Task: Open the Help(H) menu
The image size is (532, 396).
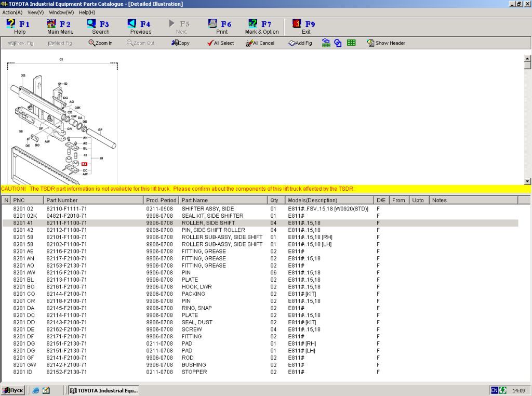Action: [x=87, y=12]
